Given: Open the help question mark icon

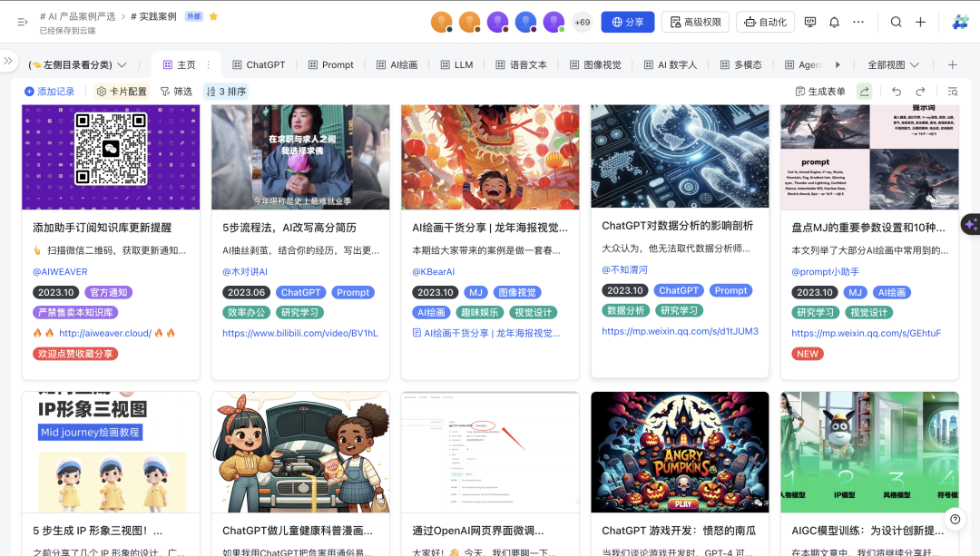Looking at the screenshot, I should pos(954,519).
